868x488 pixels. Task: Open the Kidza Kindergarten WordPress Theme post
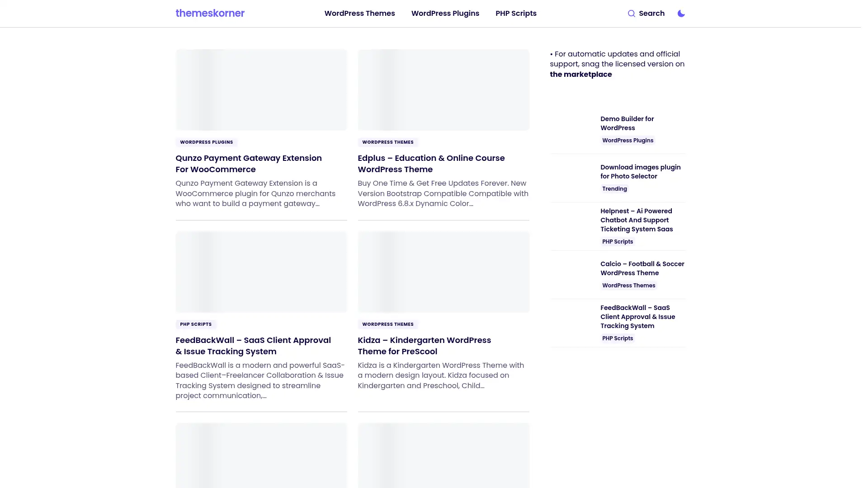pos(424,346)
